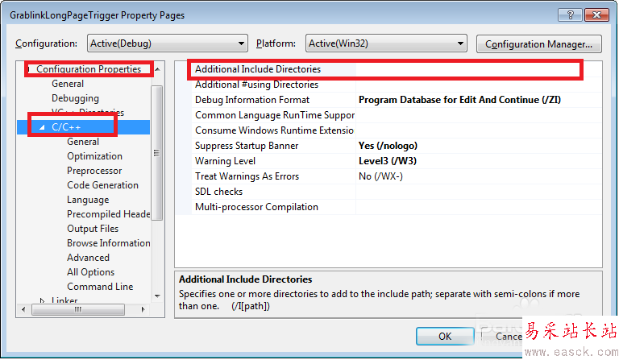This screenshot has width=619, height=364.
Task: Select Optimization under C/C++
Action: coord(94,156)
